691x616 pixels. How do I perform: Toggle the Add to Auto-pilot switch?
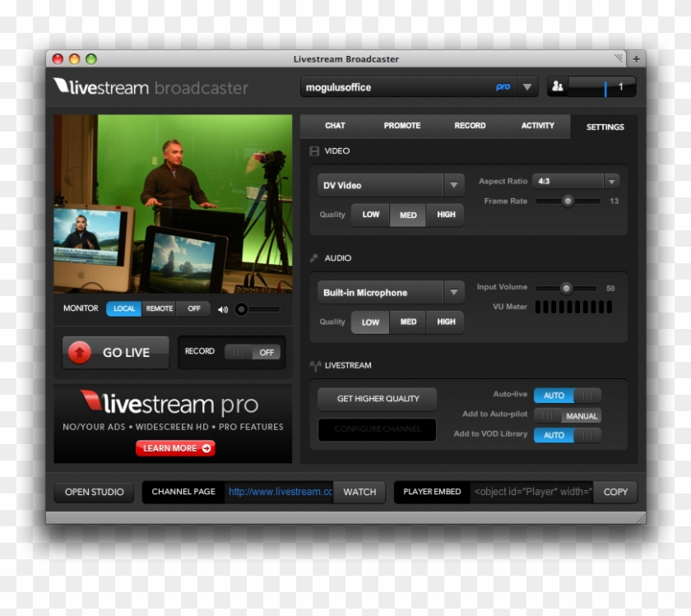coord(567,415)
